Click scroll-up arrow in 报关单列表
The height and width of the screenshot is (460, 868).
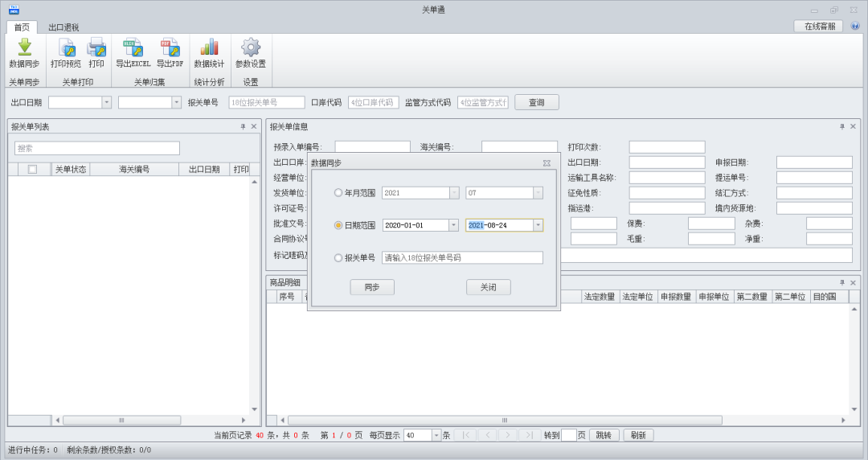coord(254,182)
